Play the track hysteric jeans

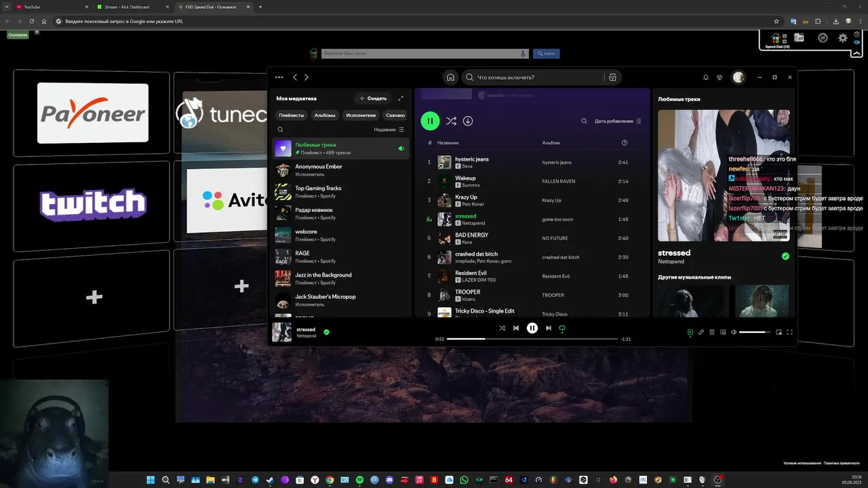point(532,162)
